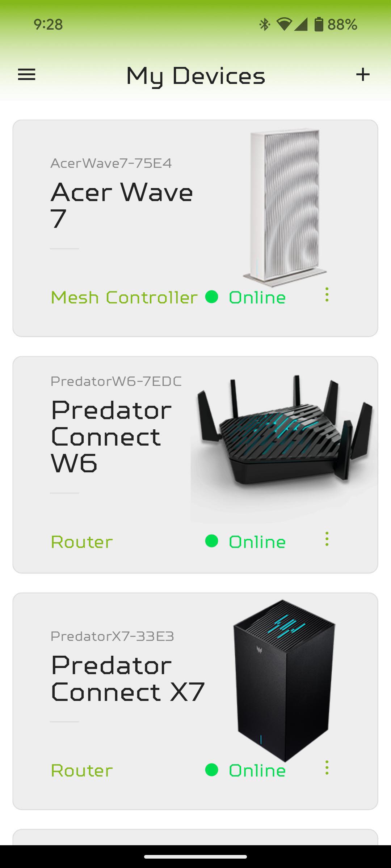Image resolution: width=391 pixels, height=868 pixels.
Task: Click the Router label under Predator Connect W6
Action: pyautogui.click(x=82, y=542)
